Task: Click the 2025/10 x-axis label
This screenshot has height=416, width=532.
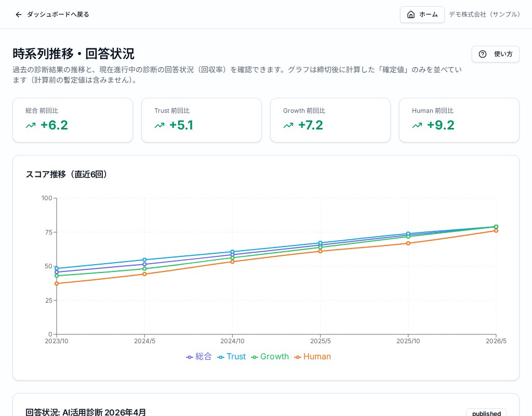Action: click(x=408, y=341)
